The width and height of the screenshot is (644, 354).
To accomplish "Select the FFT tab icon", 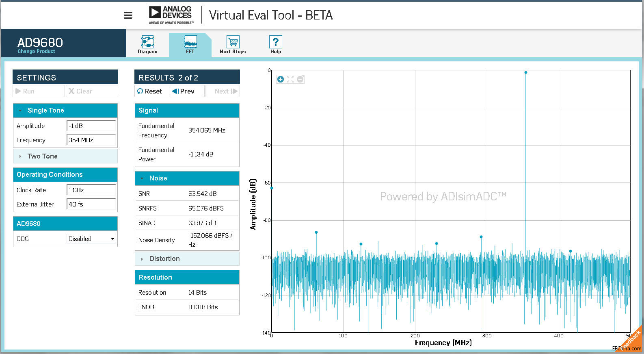I will [x=190, y=42].
